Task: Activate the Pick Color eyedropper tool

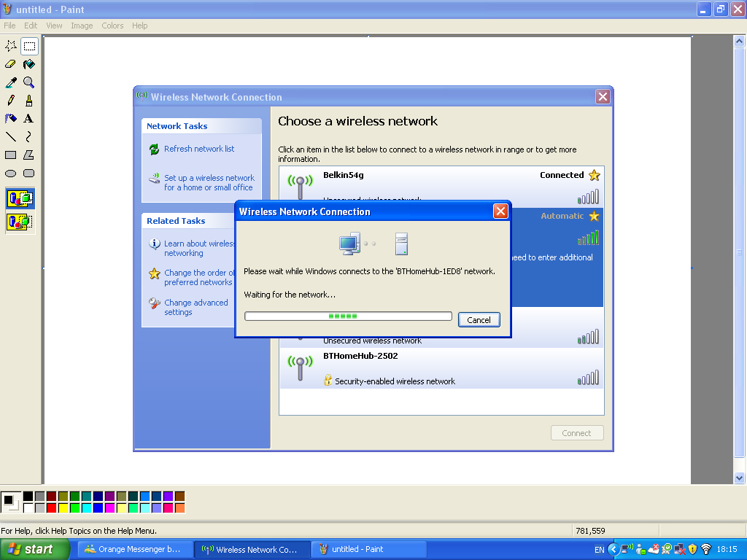Action: pos(11,82)
